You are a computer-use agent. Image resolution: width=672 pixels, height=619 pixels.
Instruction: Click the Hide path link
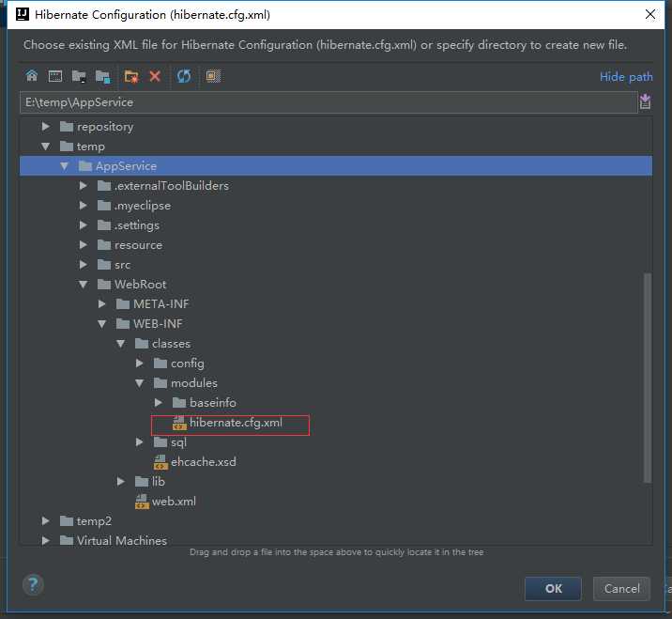coord(626,77)
